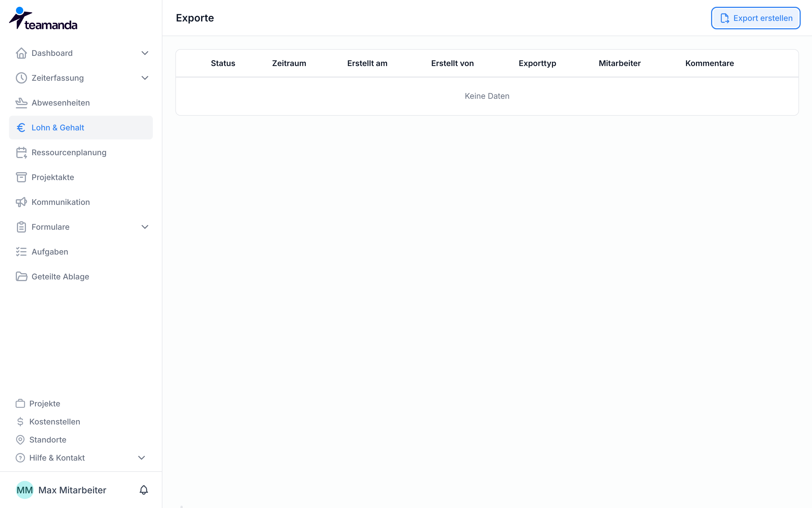Image resolution: width=812 pixels, height=508 pixels.
Task: Click the Kommunikation megaphone icon
Action: [x=21, y=202]
